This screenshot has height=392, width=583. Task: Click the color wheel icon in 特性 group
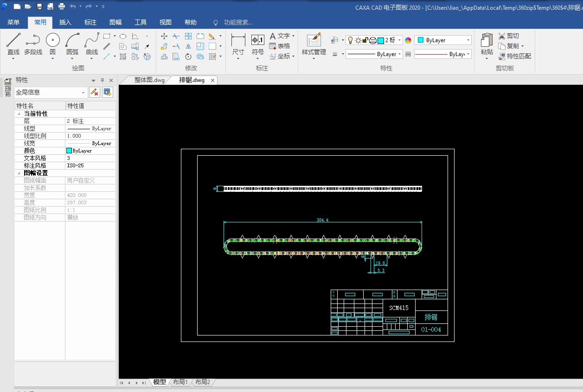tap(408, 40)
